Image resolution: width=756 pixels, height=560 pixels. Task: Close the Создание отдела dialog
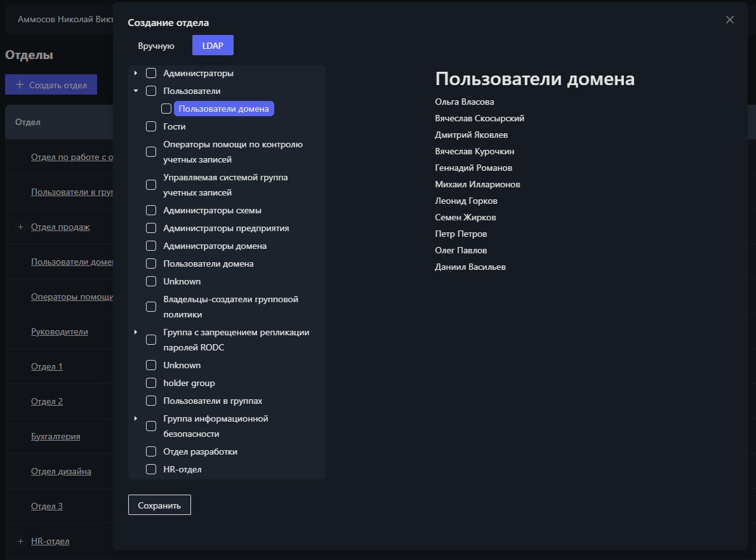coord(729,20)
